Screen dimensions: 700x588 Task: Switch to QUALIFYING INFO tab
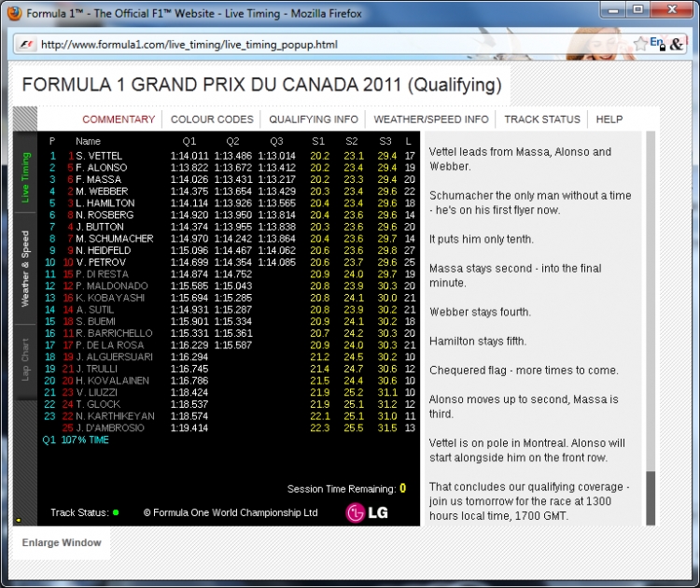[314, 119]
